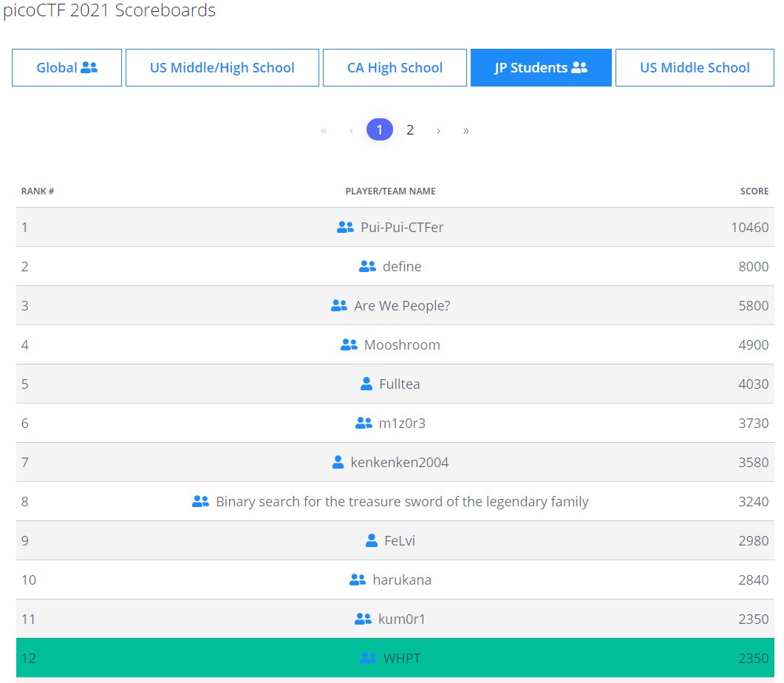Viewport: 784px width, 683px height.
Task: Click the team icon beside Pui-Pui-CTFer
Action: point(345,227)
